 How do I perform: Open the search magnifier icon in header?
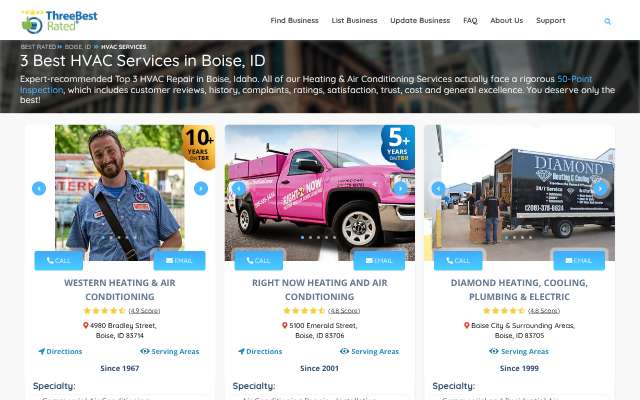tap(607, 21)
